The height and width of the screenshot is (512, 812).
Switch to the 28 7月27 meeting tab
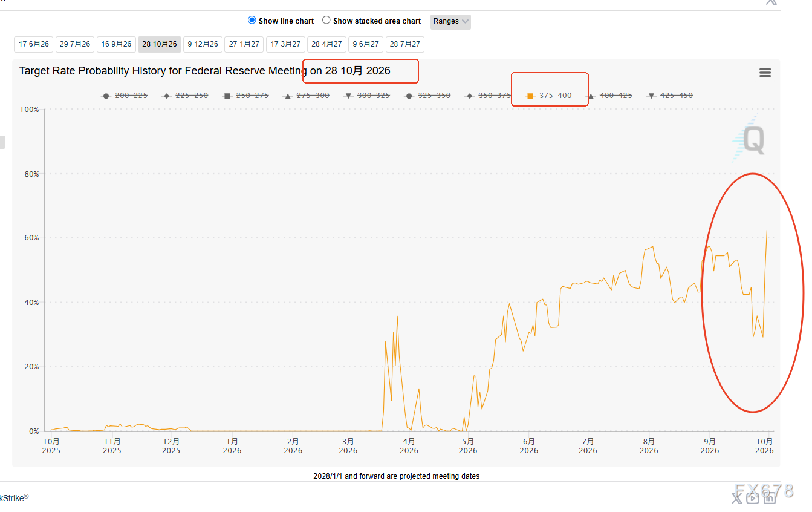point(405,44)
